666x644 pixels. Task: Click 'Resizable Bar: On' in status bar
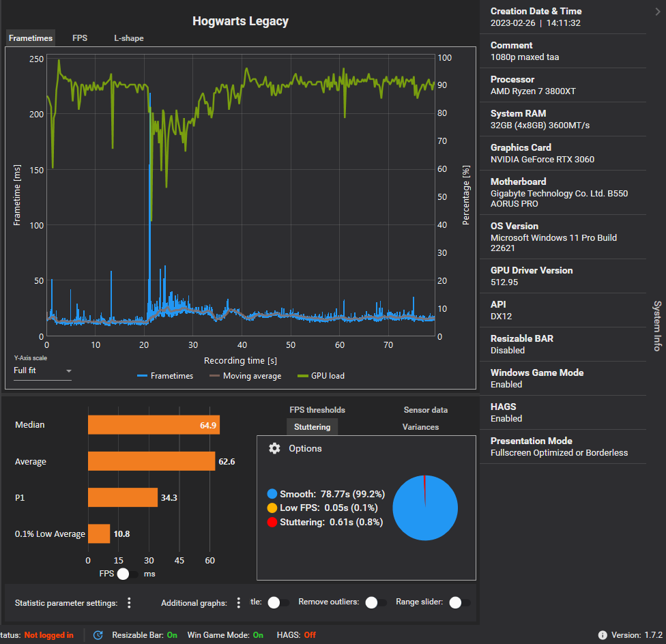coord(145,635)
